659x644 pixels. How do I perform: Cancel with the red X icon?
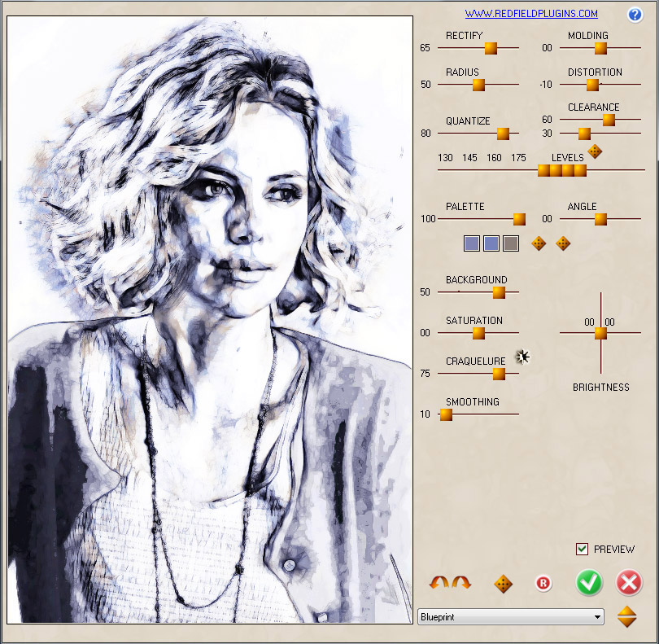[629, 583]
